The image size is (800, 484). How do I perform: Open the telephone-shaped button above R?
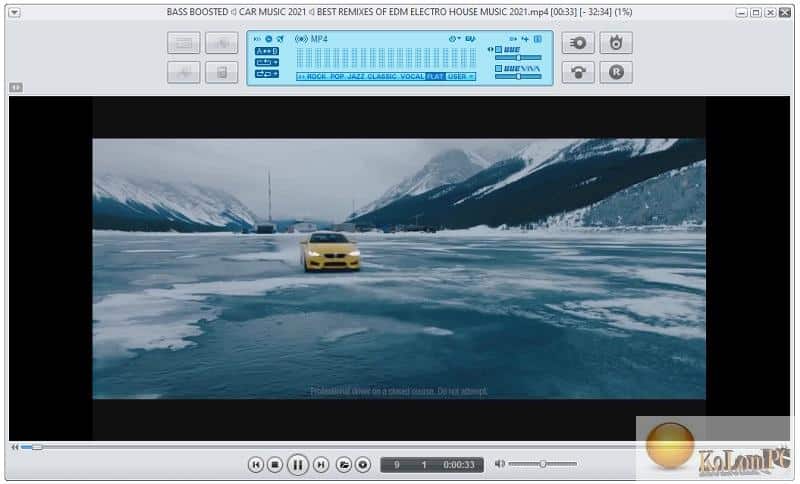(x=578, y=72)
